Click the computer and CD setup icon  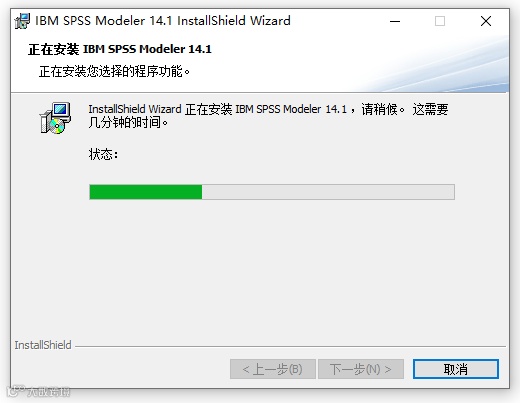[x=55, y=118]
